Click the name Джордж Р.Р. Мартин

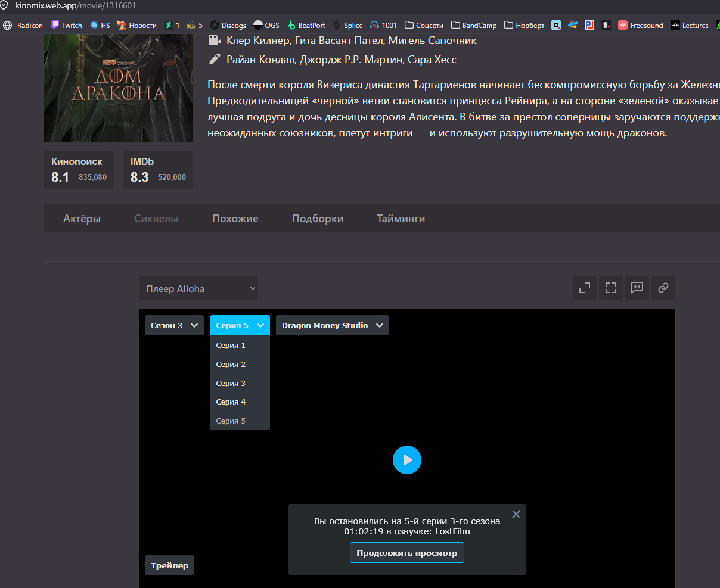click(350, 60)
